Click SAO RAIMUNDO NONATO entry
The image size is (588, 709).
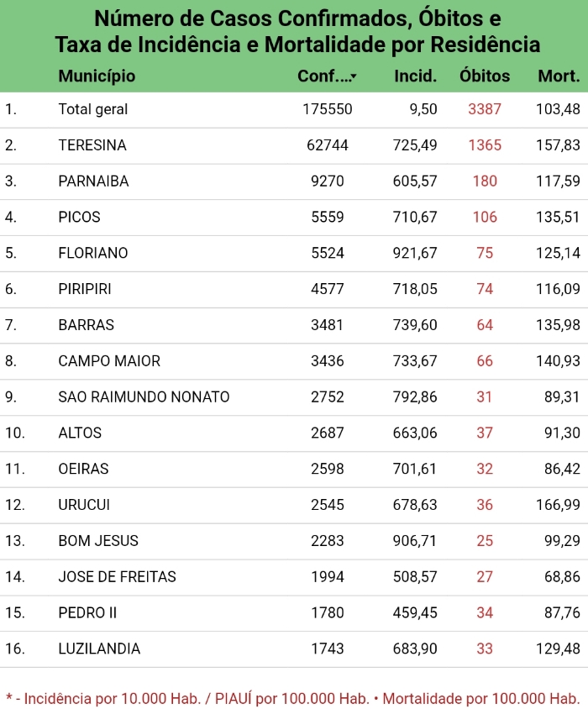pyautogui.click(x=144, y=397)
